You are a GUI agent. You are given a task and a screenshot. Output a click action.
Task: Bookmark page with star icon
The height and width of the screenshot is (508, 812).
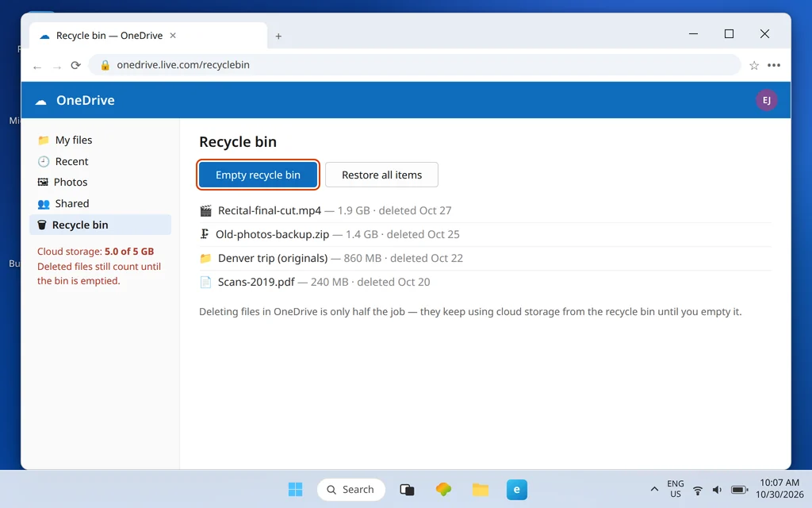[x=754, y=65]
